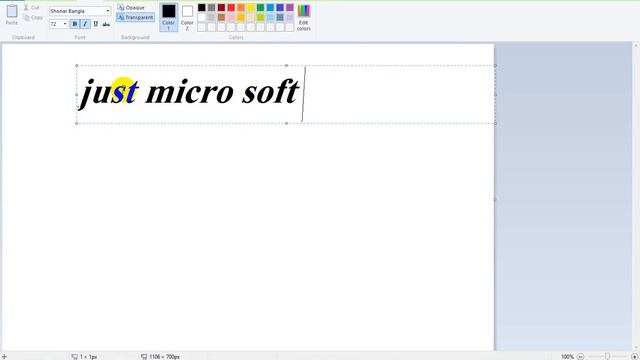Pick the gold swatch in second row

coord(241,17)
